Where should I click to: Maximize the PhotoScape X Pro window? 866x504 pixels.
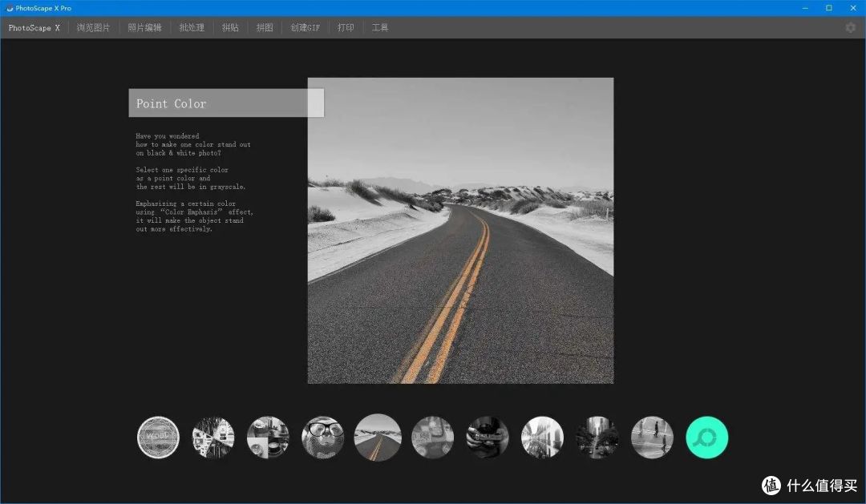[829, 8]
